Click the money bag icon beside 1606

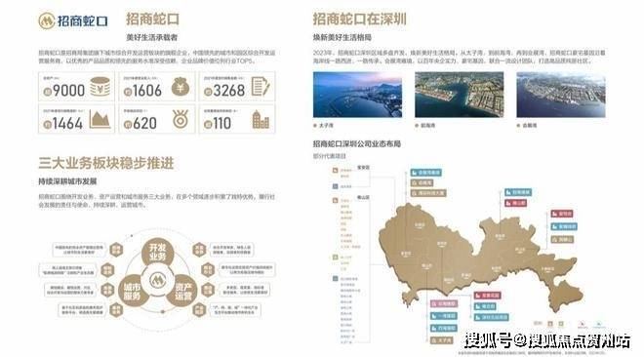click(181, 87)
